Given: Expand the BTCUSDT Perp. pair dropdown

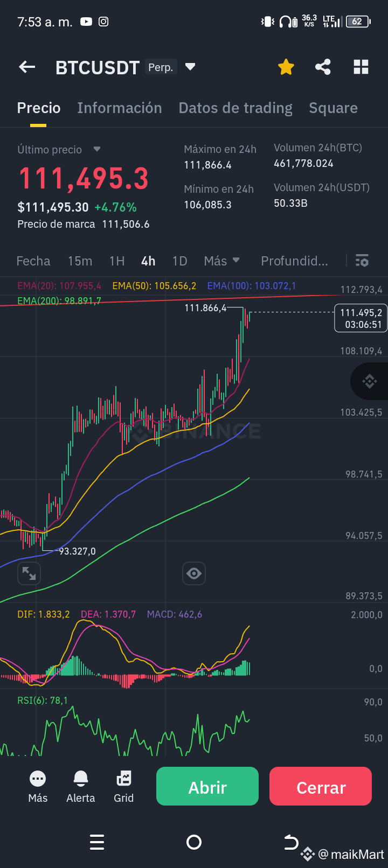Looking at the screenshot, I should point(190,67).
